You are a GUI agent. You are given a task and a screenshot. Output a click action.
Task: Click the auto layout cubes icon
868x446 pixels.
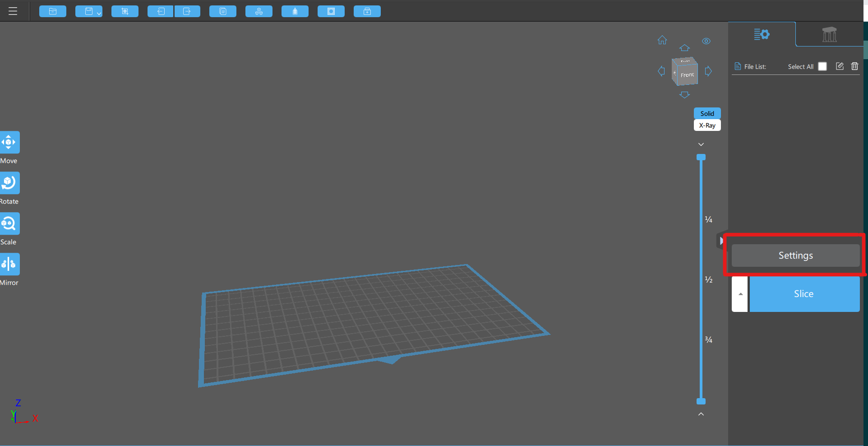click(x=259, y=11)
